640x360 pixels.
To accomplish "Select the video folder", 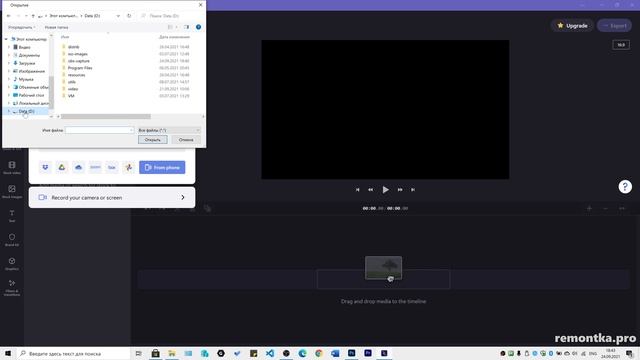I will 73,89.
